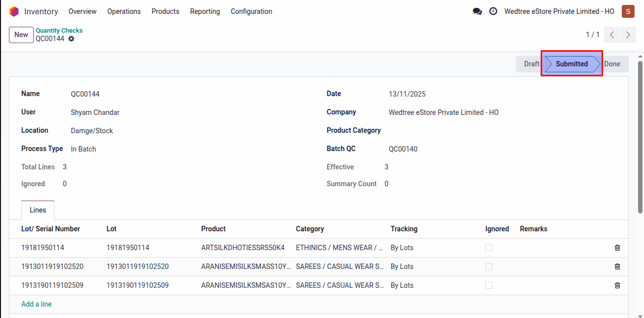The height and width of the screenshot is (318, 644).
Task: Toggle Ignored checkbox for ARTSILKDHOTIESSRS50K4 row
Action: pos(489,248)
